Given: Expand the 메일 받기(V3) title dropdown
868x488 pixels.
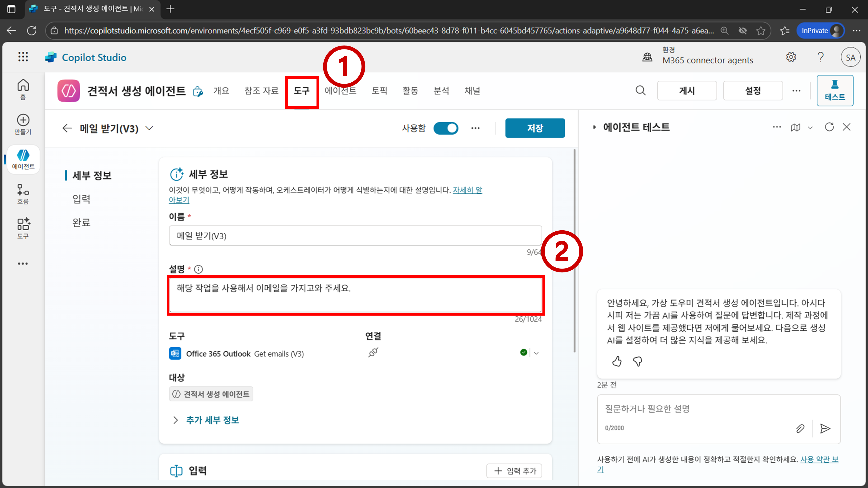Looking at the screenshot, I should [x=149, y=128].
